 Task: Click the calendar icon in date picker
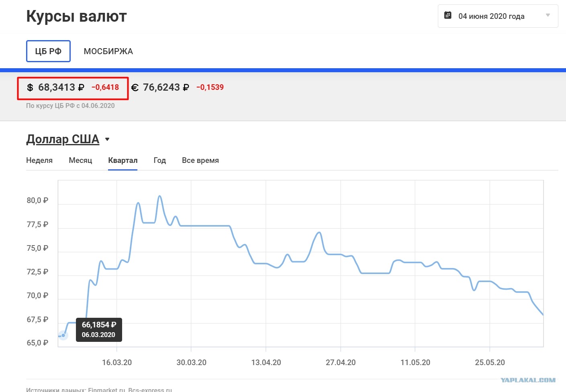click(447, 15)
